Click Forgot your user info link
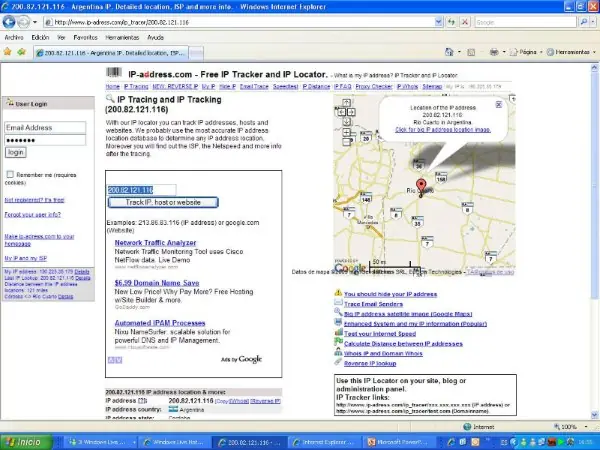 pos(33,214)
